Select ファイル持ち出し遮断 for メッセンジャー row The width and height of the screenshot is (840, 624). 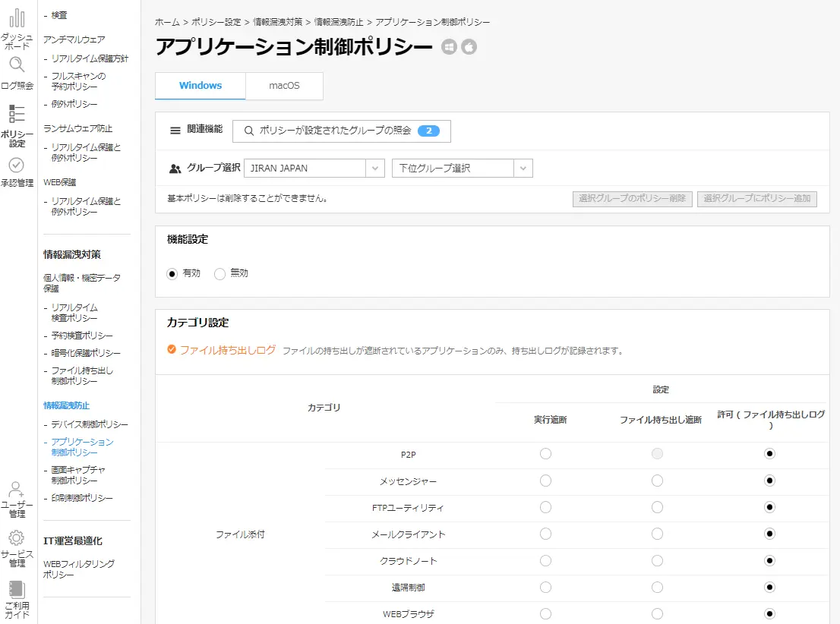click(x=657, y=481)
